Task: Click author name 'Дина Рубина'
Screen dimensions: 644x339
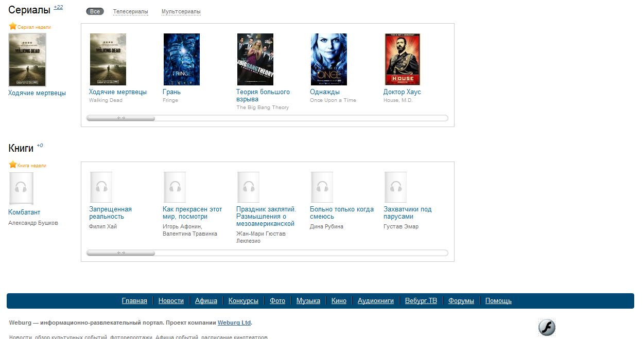Action: pos(326,227)
